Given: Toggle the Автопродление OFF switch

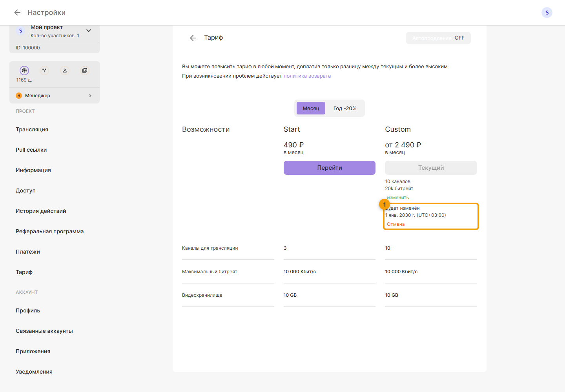Looking at the screenshot, I should click(438, 38).
